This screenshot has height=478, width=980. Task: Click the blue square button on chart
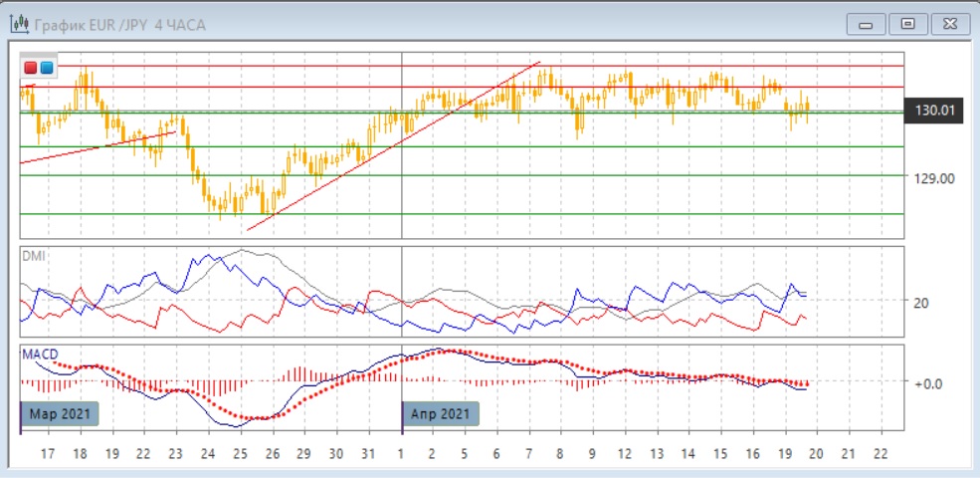pyautogui.click(x=46, y=68)
